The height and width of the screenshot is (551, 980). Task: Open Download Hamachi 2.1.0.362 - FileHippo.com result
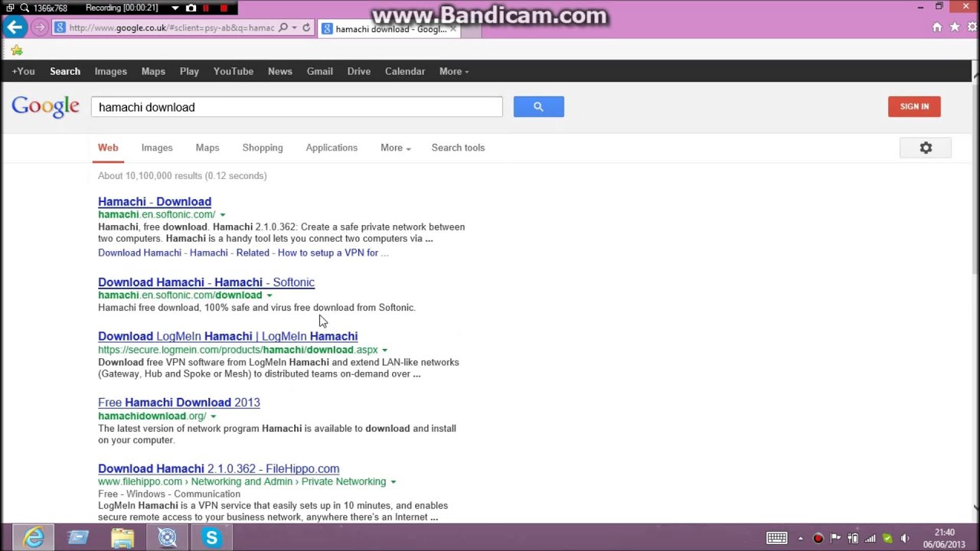(218, 468)
